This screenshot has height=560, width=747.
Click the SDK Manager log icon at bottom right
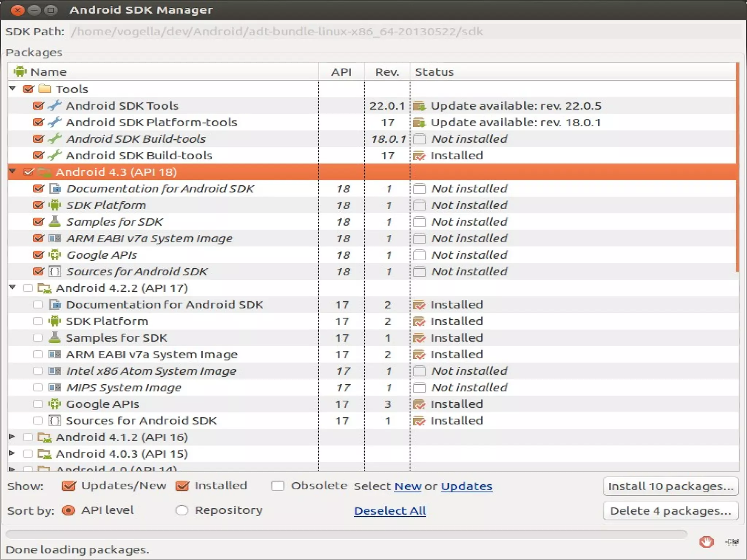[x=732, y=542]
